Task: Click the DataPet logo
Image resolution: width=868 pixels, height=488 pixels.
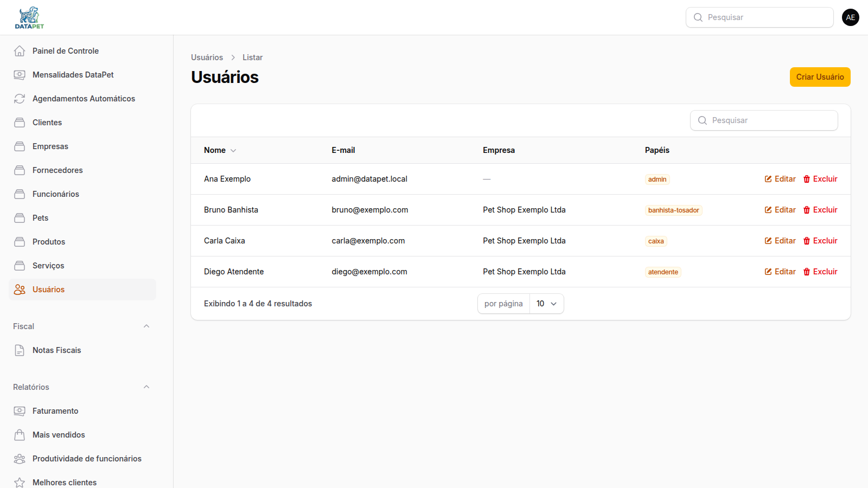Action: tap(29, 17)
